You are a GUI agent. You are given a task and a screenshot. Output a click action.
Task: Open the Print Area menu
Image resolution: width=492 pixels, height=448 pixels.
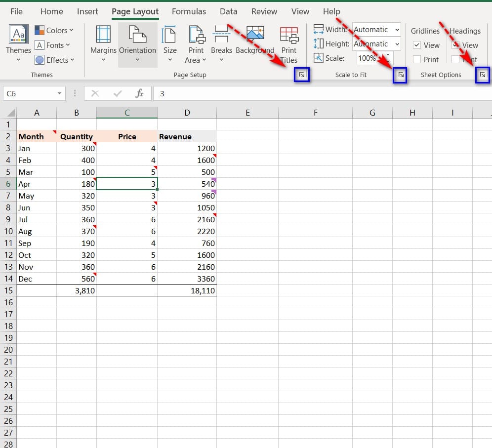point(196,44)
